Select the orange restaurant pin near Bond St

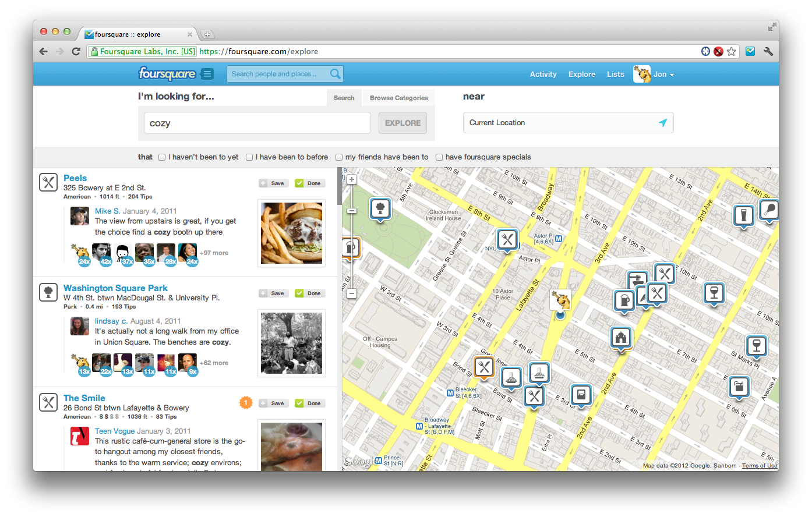(x=483, y=367)
